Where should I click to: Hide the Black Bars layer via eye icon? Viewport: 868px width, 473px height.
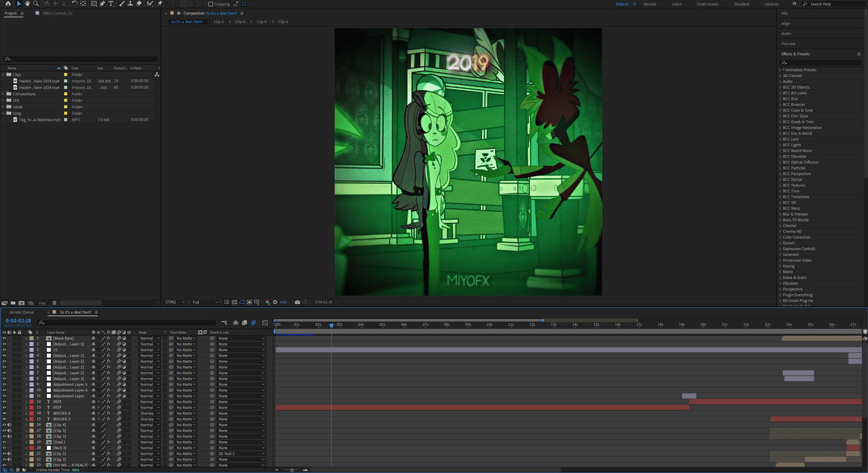pos(4,338)
